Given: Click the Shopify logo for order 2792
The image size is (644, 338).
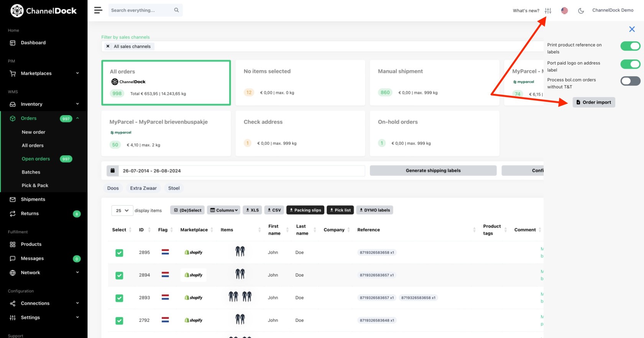Looking at the screenshot, I should pos(193,320).
